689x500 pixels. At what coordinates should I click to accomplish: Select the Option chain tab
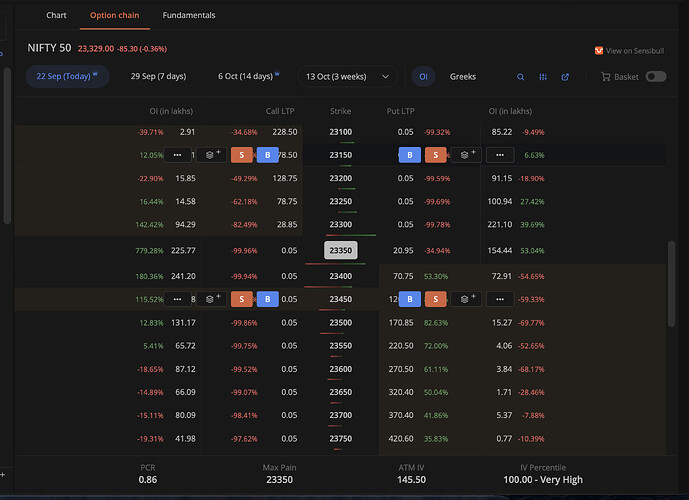[x=115, y=15]
